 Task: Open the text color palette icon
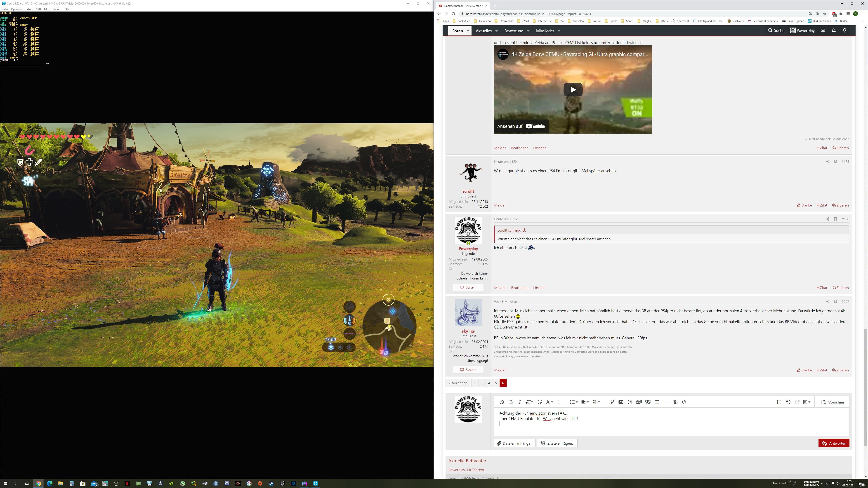pyautogui.click(x=540, y=402)
